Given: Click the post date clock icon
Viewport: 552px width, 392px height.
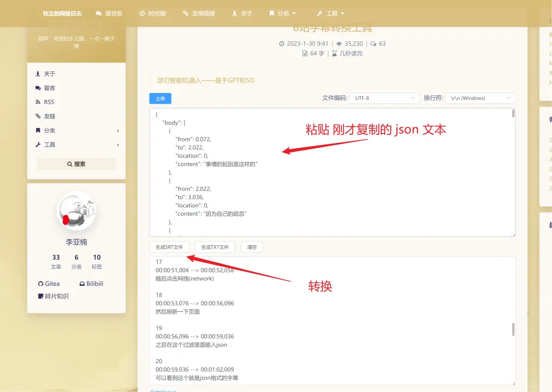Looking at the screenshot, I should coord(282,44).
